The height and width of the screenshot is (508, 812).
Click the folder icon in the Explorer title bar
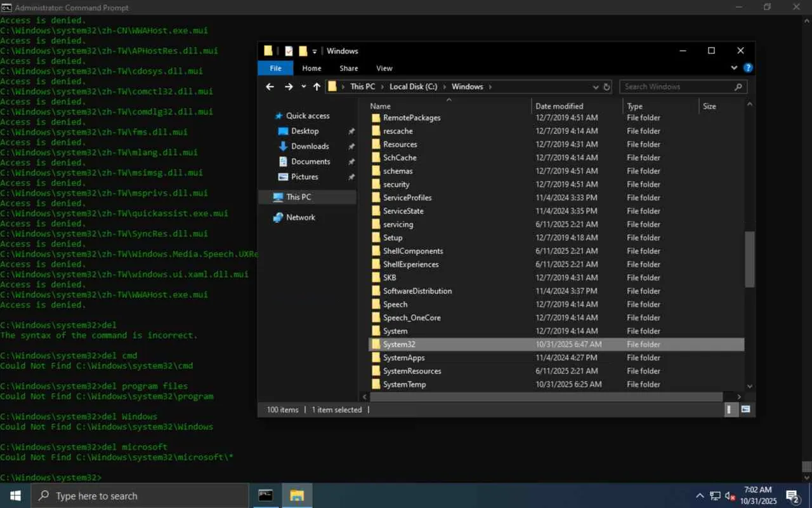coord(268,51)
